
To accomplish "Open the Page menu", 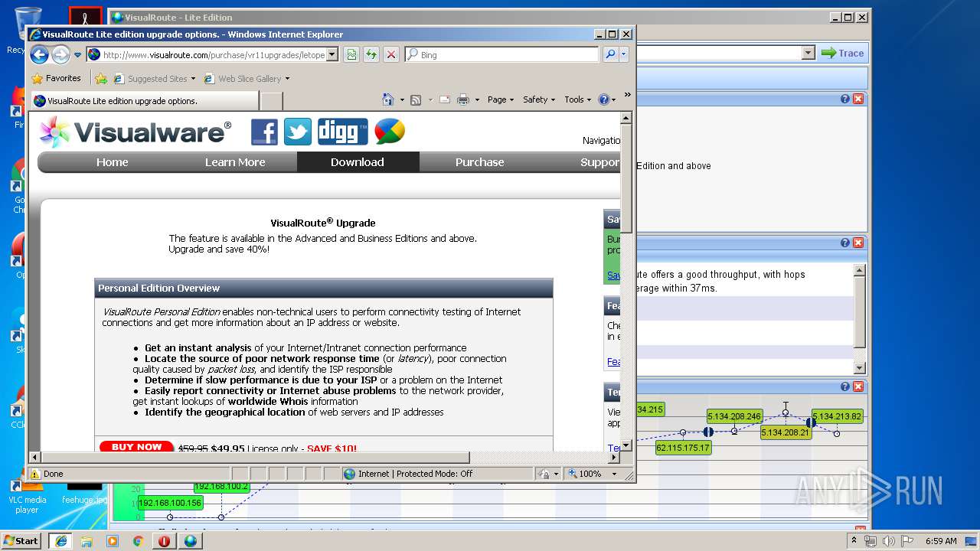I will (x=501, y=99).
